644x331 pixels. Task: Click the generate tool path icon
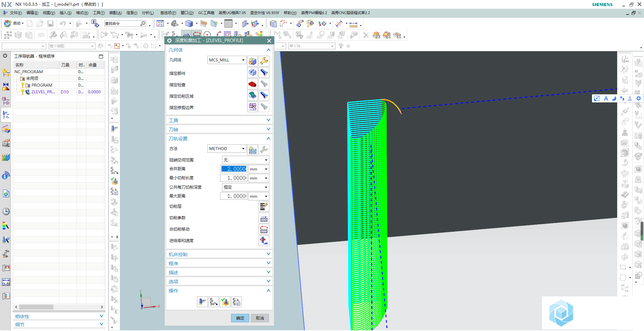point(202,302)
